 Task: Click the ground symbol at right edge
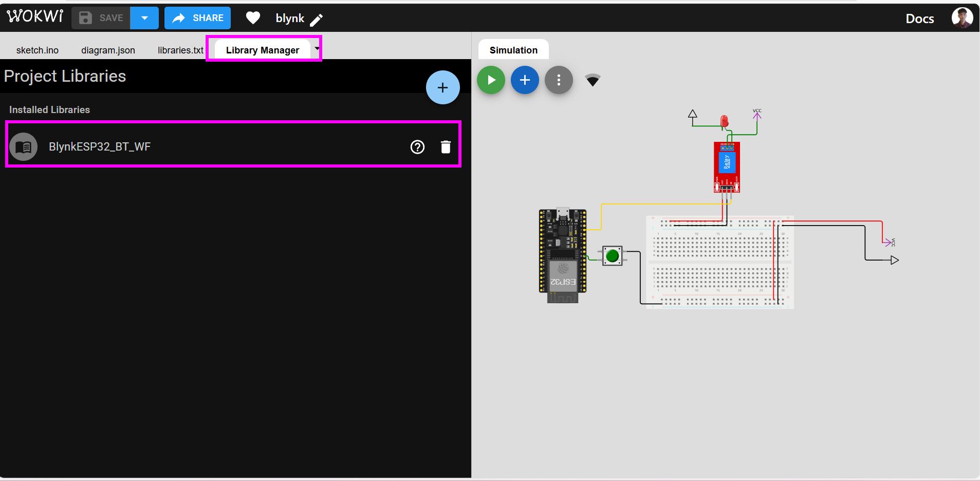(894, 260)
